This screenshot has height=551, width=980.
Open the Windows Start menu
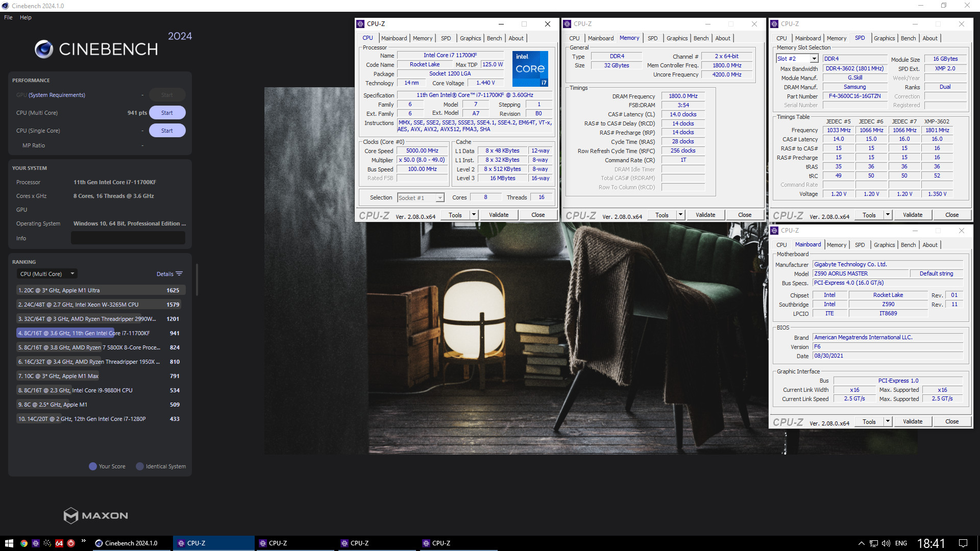(x=9, y=543)
